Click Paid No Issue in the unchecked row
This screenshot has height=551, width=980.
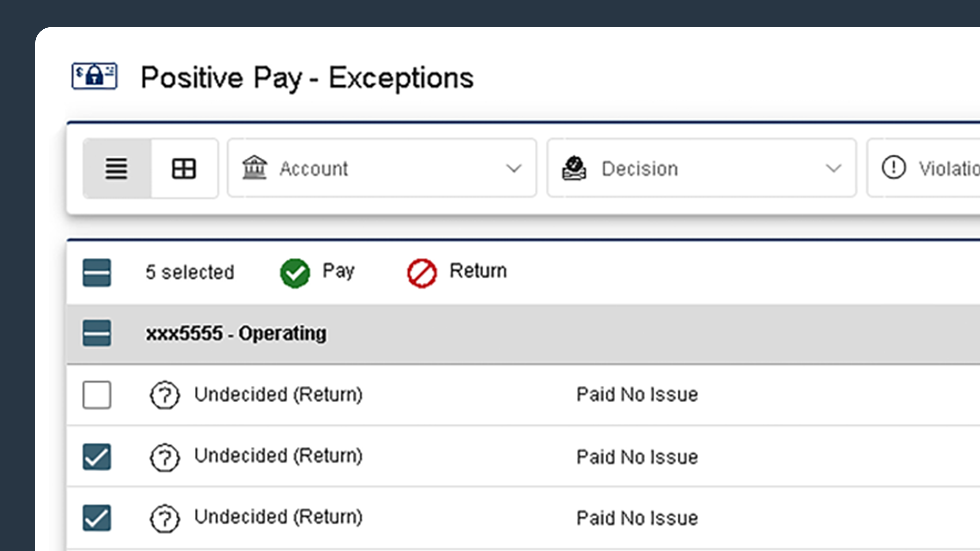pos(637,394)
